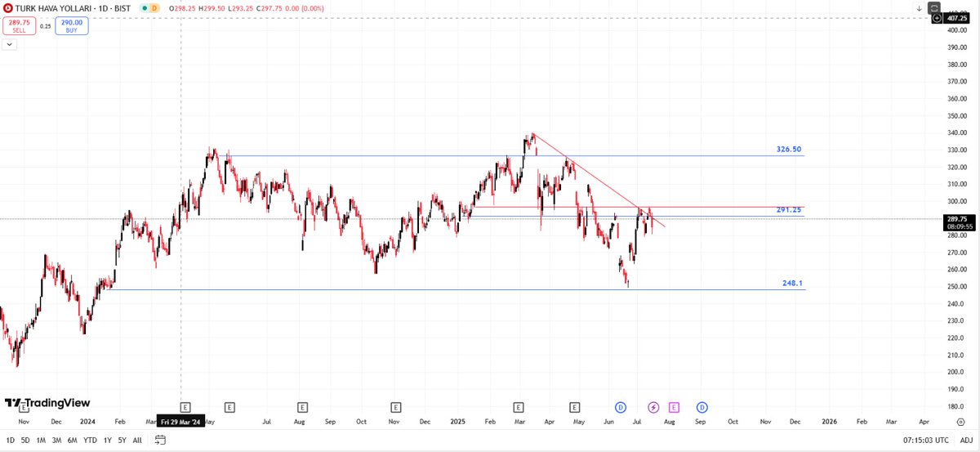Image resolution: width=980 pixels, height=452 pixels.
Task: Select the 1Y time range
Action: tap(107, 440)
